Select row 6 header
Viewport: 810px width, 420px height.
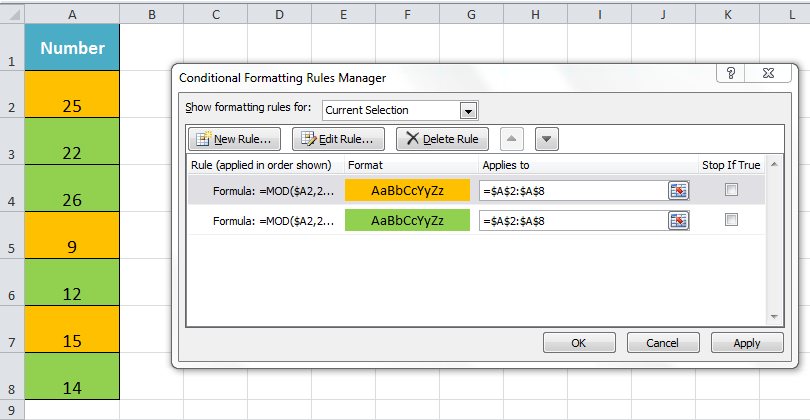(x=12, y=282)
